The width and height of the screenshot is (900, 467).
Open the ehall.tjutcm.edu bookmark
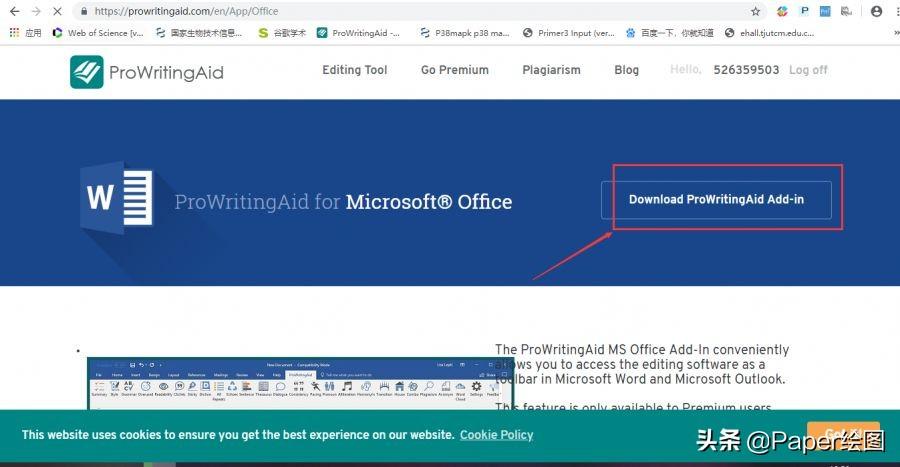pyautogui.click(x=770, y=33)
